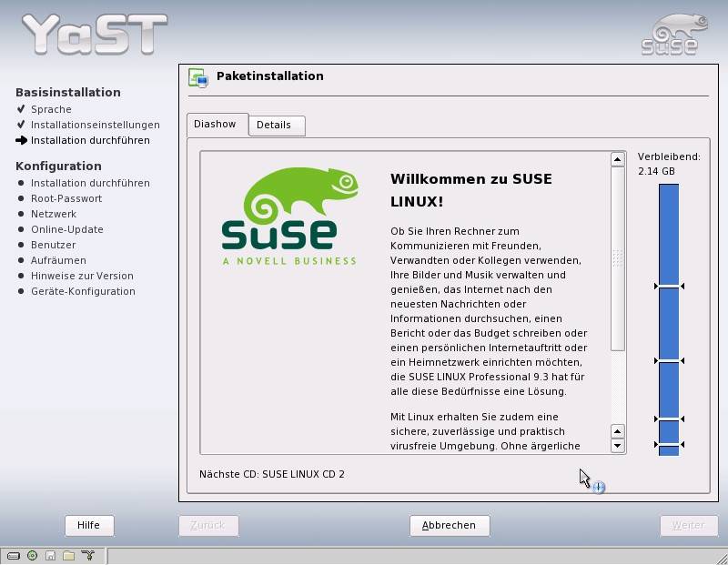Viewport: 728px width, 565px height.
Task: Click the 'Verbleibend:' label
Action: tap(669, 156)
